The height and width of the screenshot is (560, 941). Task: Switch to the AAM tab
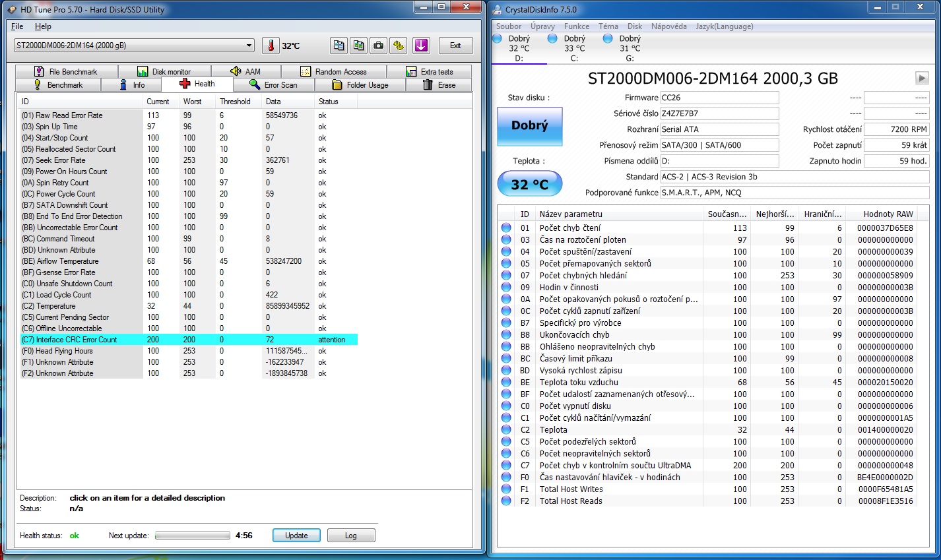pos(246,71)
